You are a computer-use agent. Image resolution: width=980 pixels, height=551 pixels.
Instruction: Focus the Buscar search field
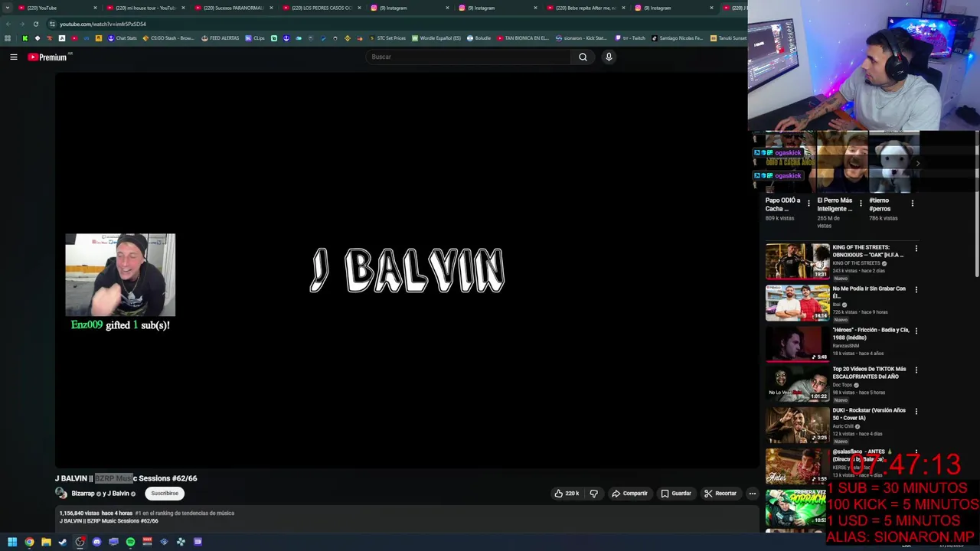[x=468, y=57]
